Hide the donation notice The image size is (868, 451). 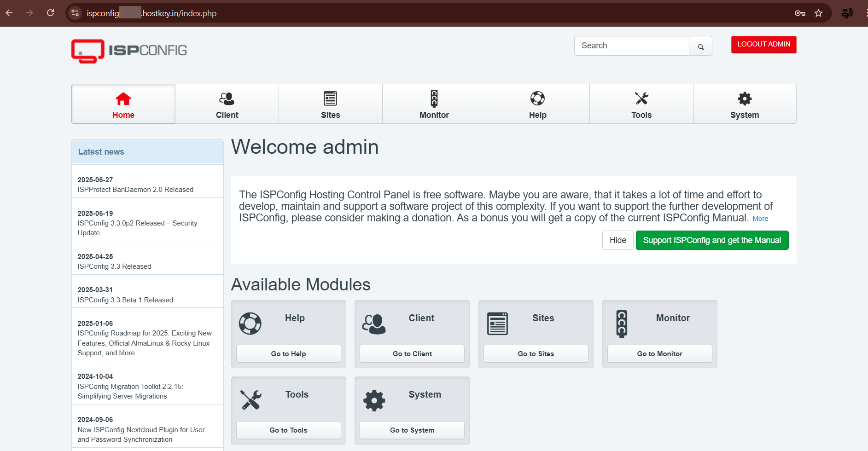click(x=618, y=240)
